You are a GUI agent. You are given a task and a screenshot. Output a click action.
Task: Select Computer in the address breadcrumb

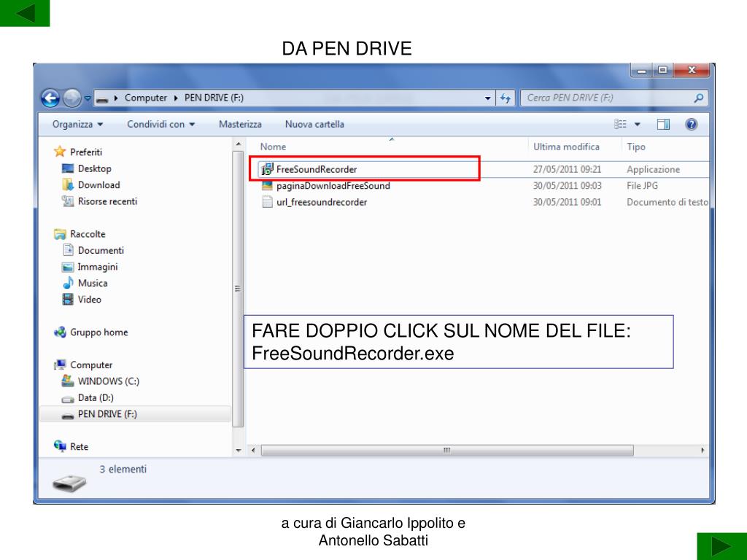pyautogui.click(x=145, y=98)
